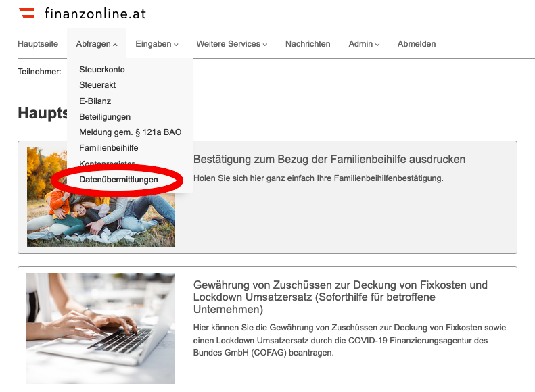The height and width of the screenshot is (392, 535).
Task: Click Abmelden to log out
Action: coord(417,44)
